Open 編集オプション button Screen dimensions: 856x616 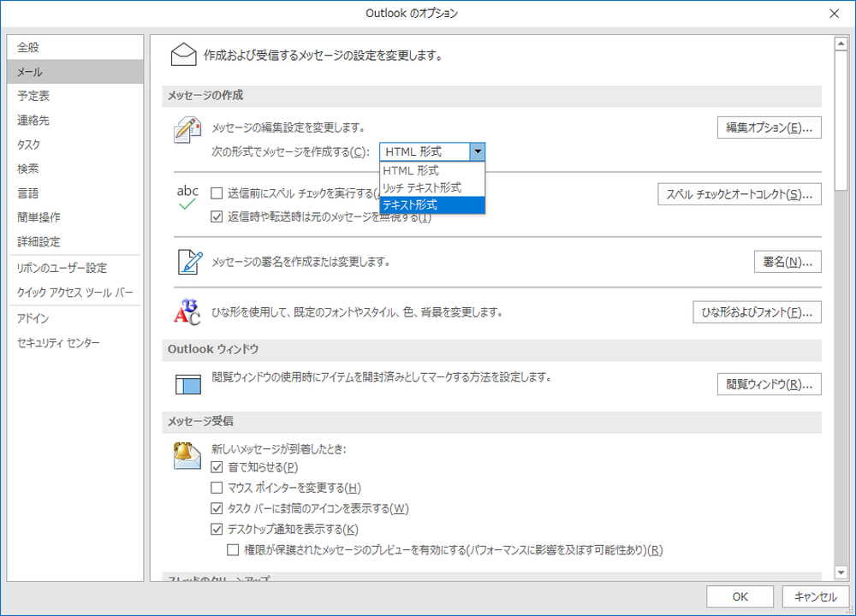pos(769,128)
